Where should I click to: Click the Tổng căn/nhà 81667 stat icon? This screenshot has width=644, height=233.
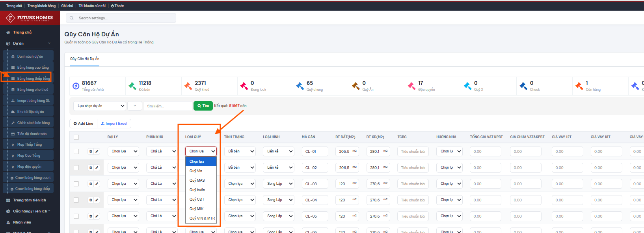(x=76, y=86)
